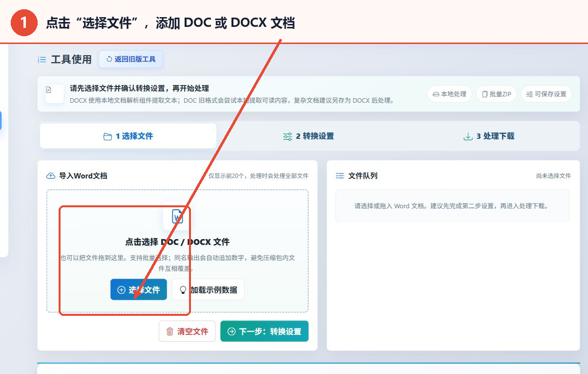Image resolution: width=588 pixels, height=374 pixels.
Task: Click the 请先选择文件并确认转换设置 notice heading
Action: [139, 88]
